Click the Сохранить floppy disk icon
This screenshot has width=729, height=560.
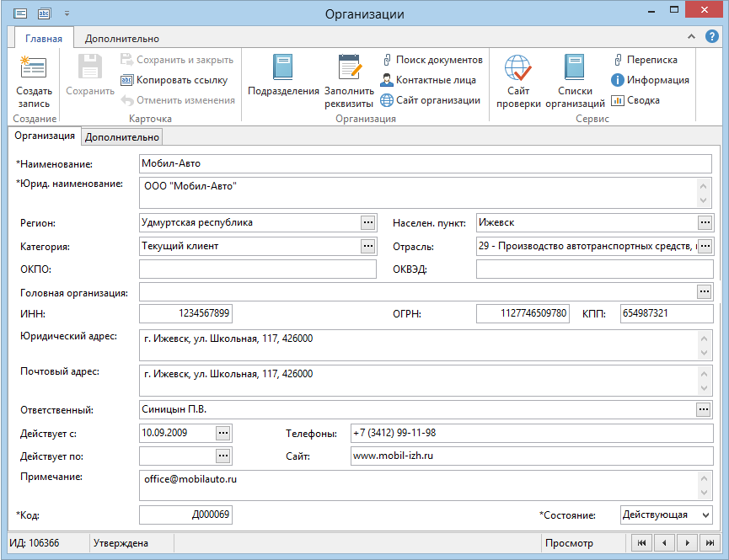89,67
